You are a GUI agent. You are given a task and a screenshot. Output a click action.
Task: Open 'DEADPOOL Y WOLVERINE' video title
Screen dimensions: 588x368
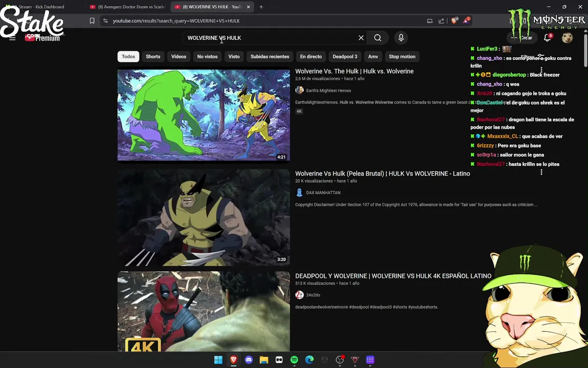point(393,276)
